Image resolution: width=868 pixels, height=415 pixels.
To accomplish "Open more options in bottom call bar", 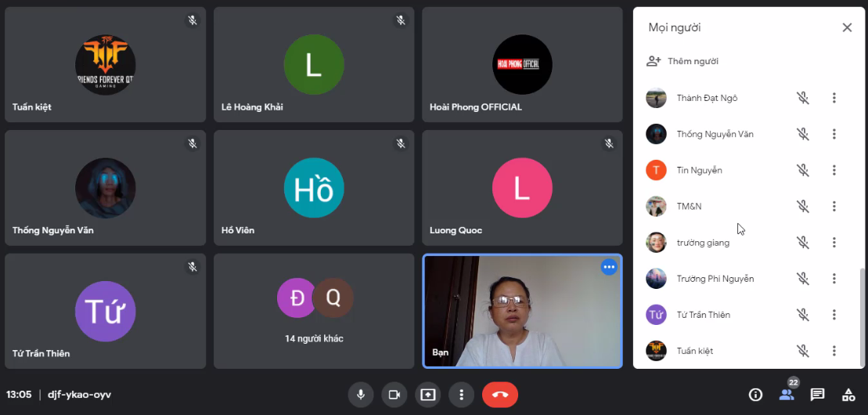I will [462, 395].
